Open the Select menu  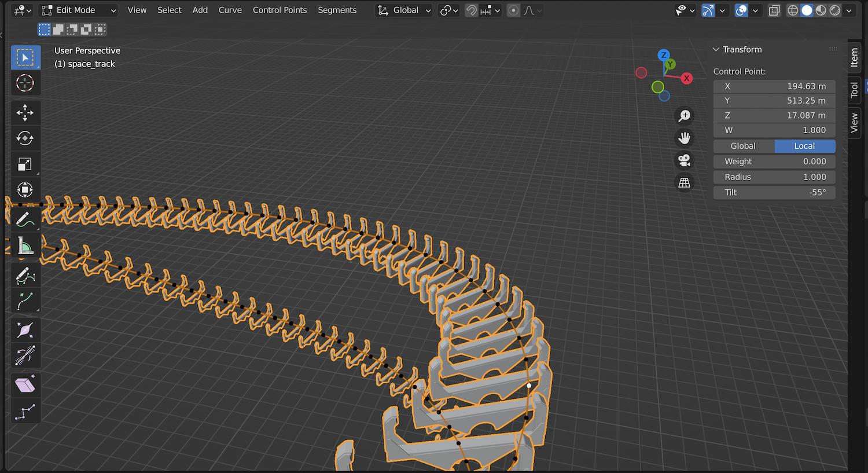click(x=170, y=10)
